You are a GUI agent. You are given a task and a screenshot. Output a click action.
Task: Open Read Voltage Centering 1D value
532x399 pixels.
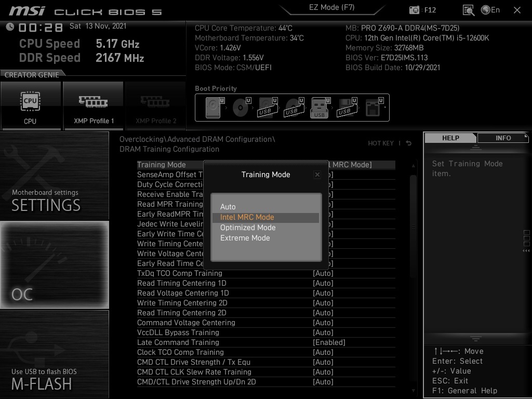(x=323, y=293)
